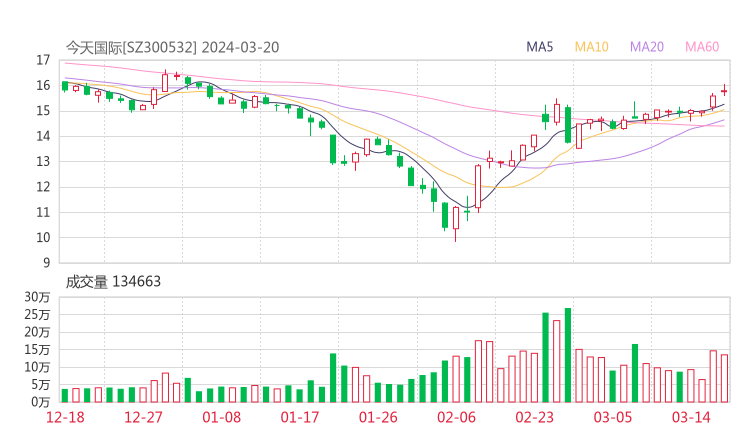
Task: Click the chart title 今天国际[SZ300532] 2024-03-20
Action: [172, 47]
